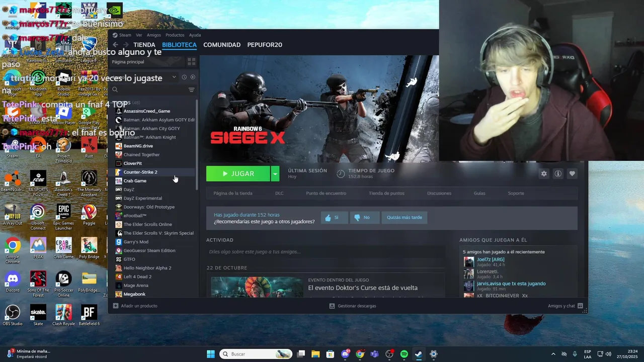The width and height of the screenshot is (644, 362).
Task: Add Rainbow Six Siege to favorites heart
Action: coord(572,173)
